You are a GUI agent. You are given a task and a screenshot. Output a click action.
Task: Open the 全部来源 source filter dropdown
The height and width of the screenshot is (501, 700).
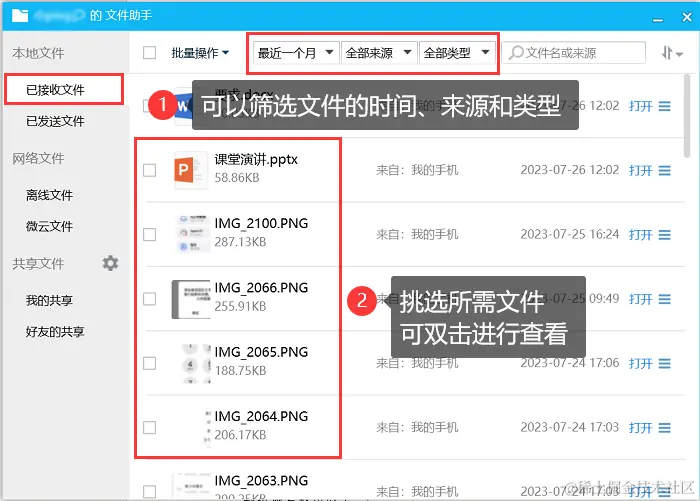tap(379, 53)
